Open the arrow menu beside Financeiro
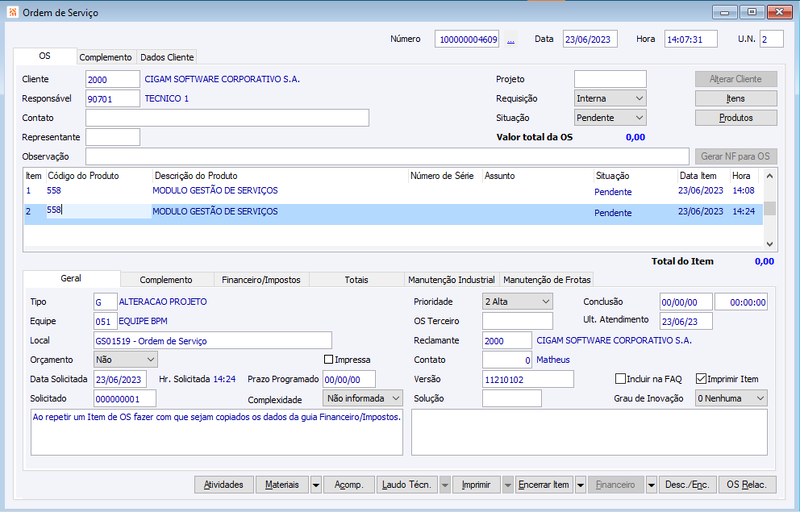Image resolution: width=800 pixels, height=512 pixels. point(651,485)
